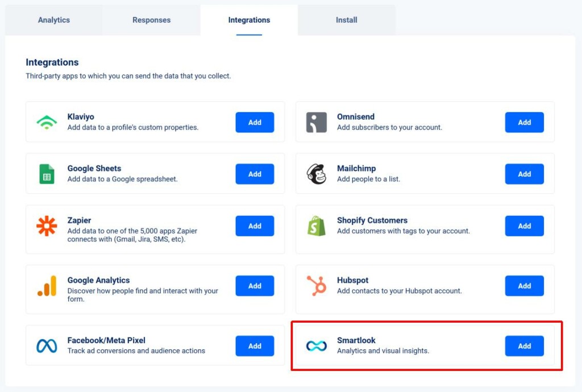Switch to the Install tab
Screen dimensions: 582x392
[346, 20]
